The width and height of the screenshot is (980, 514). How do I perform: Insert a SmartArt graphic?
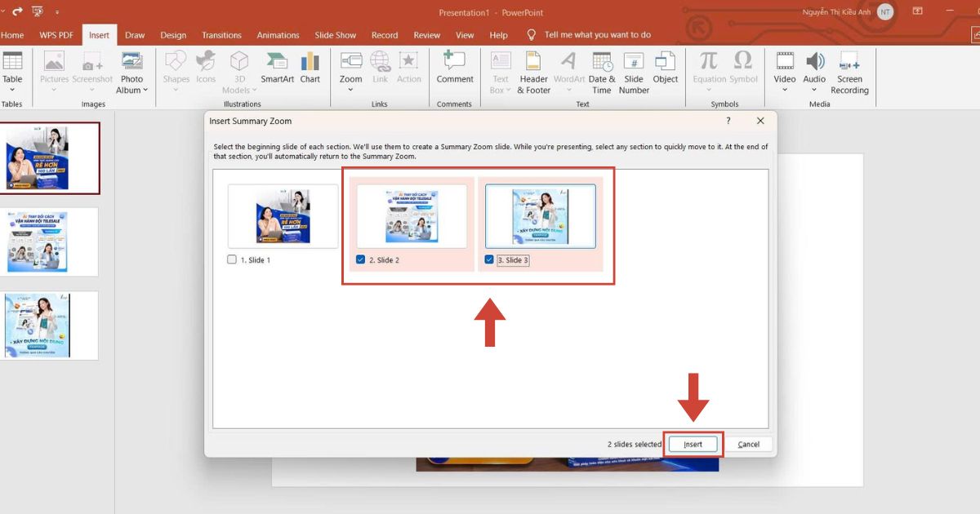pyautogui.click(x=277, y=68)
